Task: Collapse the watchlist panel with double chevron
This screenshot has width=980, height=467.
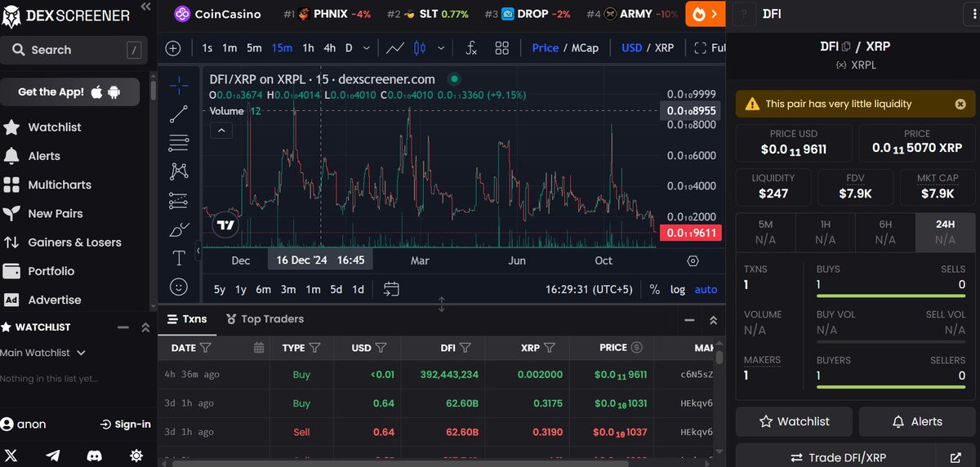Action: point(145,327)
